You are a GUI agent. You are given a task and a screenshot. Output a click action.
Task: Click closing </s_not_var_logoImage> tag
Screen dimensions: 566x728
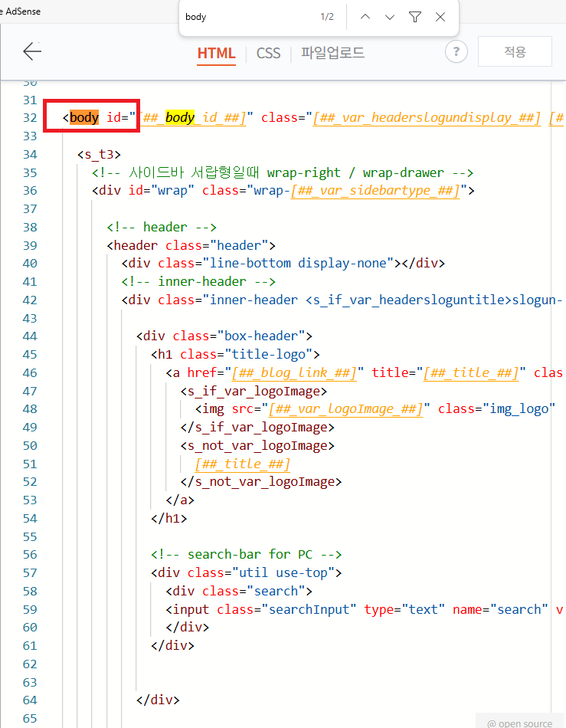(261, 482)
